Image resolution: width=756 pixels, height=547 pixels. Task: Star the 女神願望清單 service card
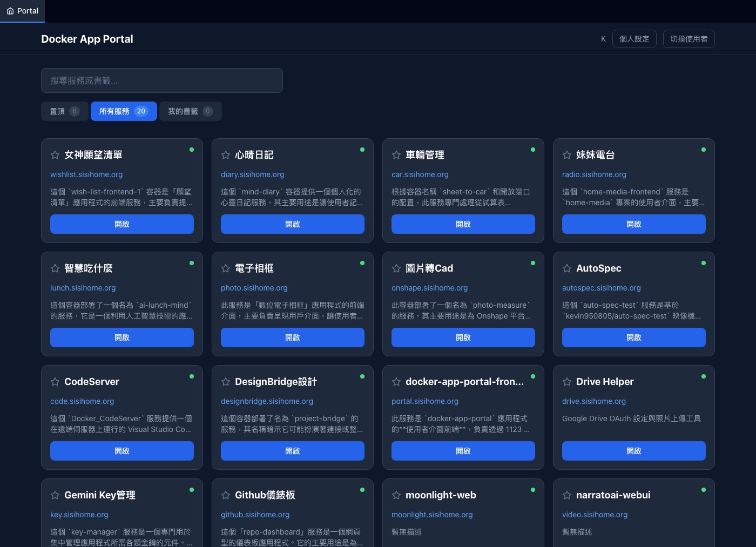click(x=55, y=155)
